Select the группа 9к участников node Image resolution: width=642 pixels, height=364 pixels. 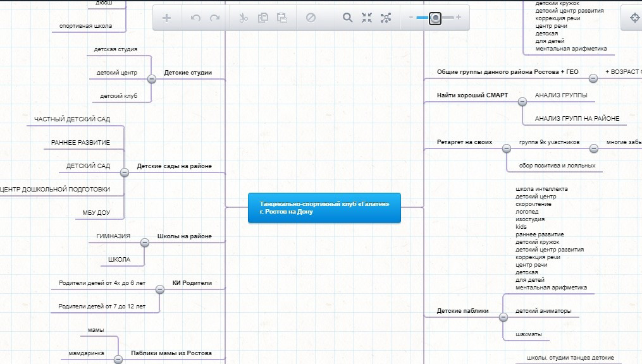coord(550,142)
